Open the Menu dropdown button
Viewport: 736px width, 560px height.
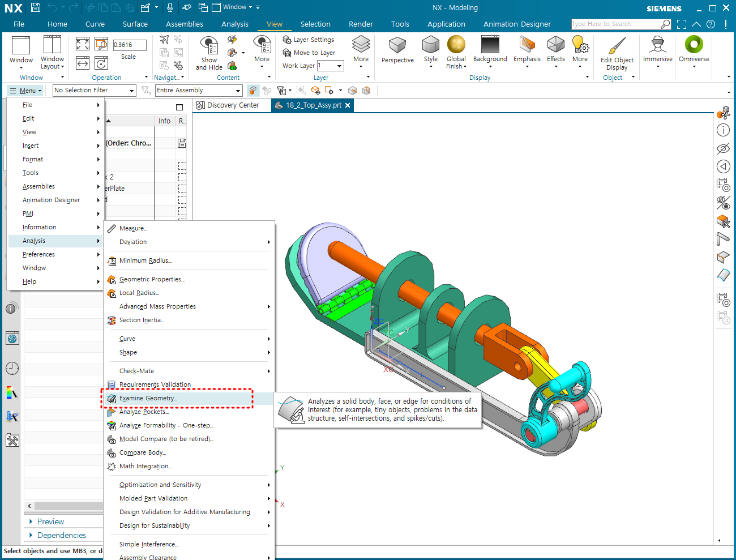(x=25, y=91)
